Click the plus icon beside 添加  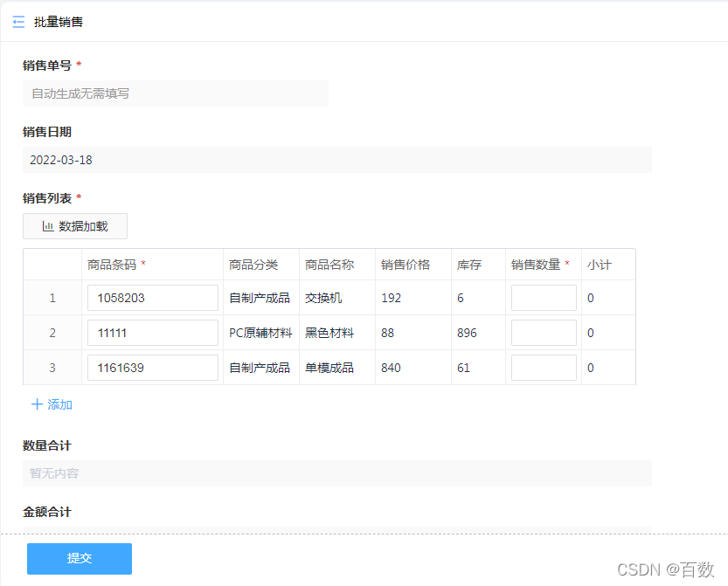tap(37, 404)
